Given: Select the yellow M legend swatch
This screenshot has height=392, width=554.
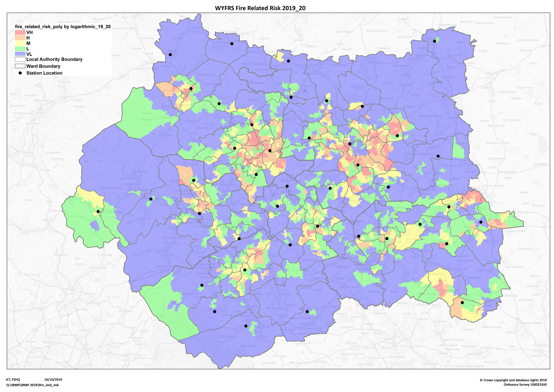Looking at the screenshot, I should pos(20,43).
